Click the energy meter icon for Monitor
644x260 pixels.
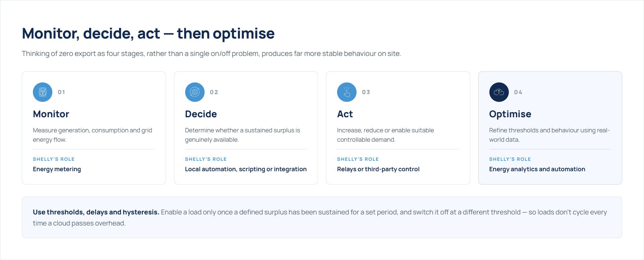(x=43, y=92)
